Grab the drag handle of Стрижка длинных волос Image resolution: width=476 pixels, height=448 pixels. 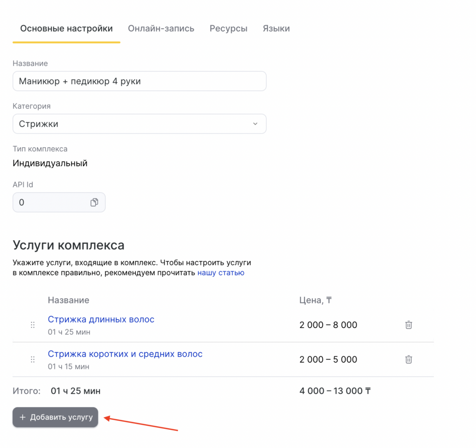[33, 325]
